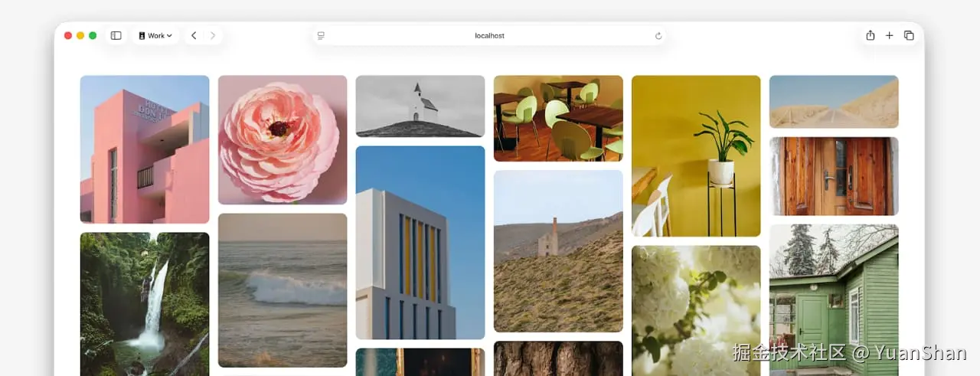Add a new tab with plus icon

pos(890,36)
